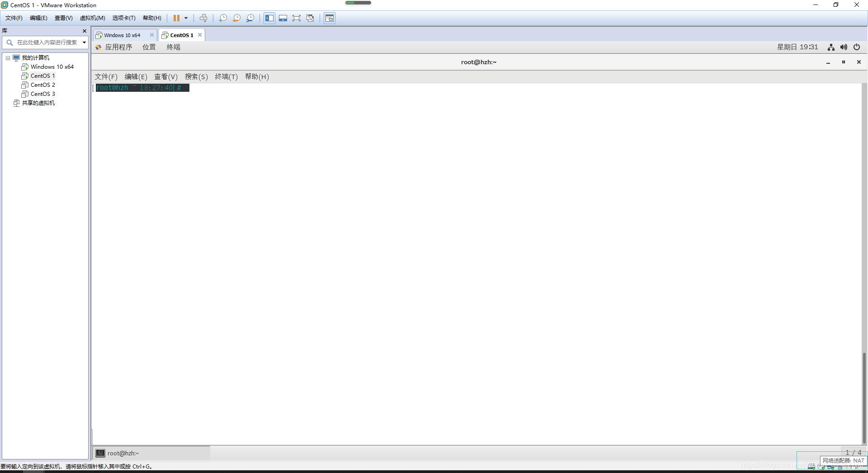Click the VMware Workstation title icon

(x=5, y=5)
